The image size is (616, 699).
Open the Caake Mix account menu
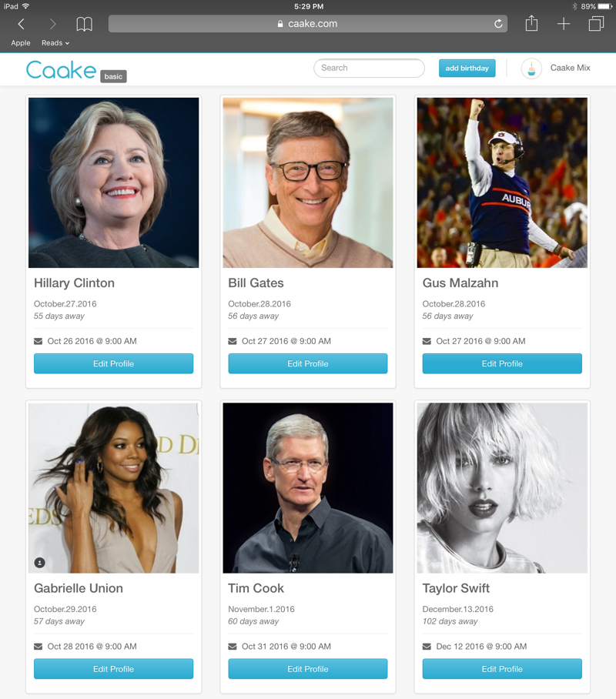(x=570, y=68)
